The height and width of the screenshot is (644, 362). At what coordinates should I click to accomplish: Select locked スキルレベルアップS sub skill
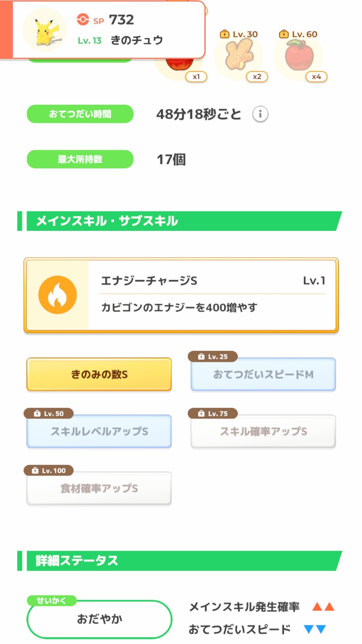click(99, 432)
